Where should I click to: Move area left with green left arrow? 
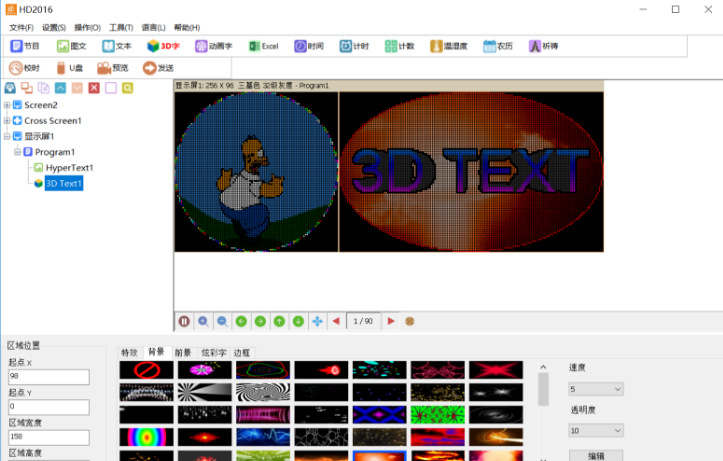coord(241,321)
